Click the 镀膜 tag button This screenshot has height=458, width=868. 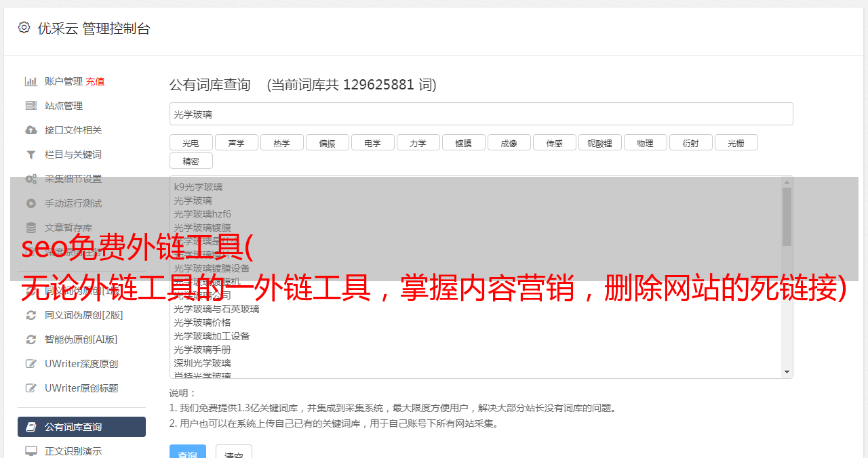click(463, 142)
